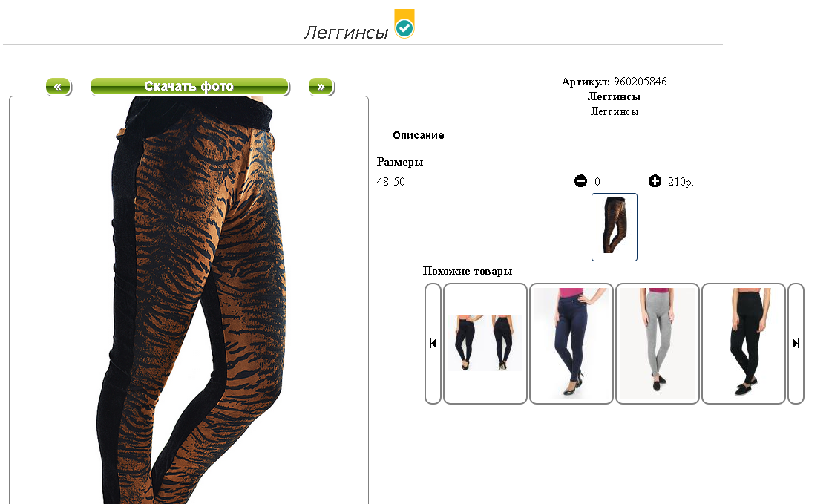Click the article number 960205846
This screenshot has width=829, height=504.
point(640,82)
